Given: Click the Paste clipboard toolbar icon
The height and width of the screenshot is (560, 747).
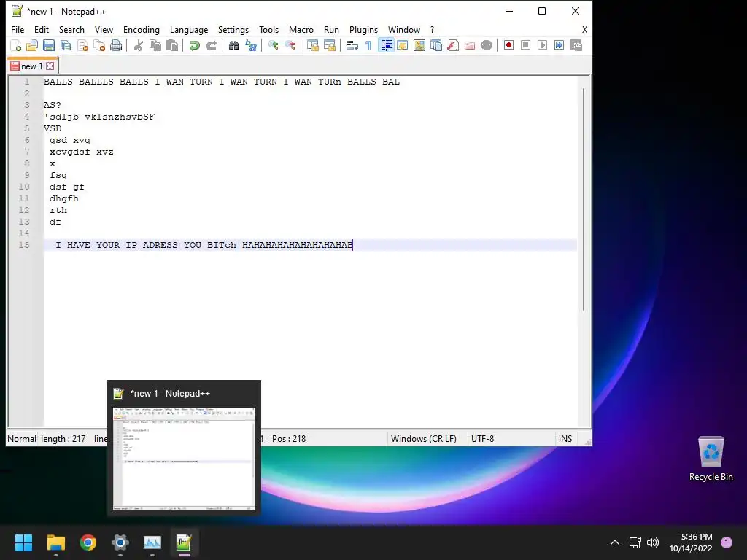Looking at the screenshot, I should click(172, 46).
